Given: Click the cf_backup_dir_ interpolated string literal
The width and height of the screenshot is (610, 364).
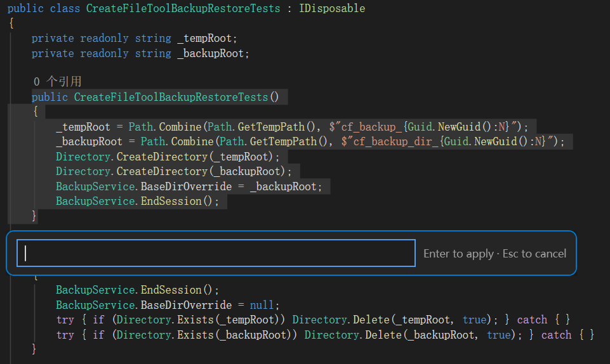Looking at the screenshot, I should (449, 141).
